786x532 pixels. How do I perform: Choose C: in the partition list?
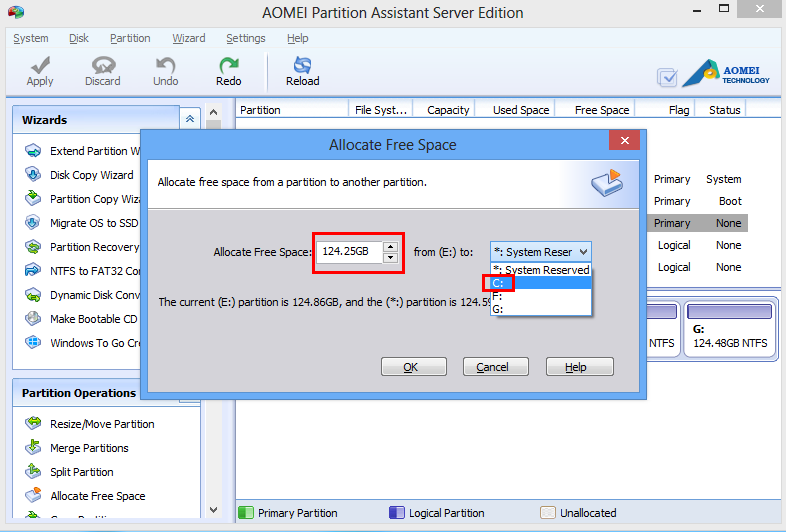pyautogui.click(x=541, y=283)
